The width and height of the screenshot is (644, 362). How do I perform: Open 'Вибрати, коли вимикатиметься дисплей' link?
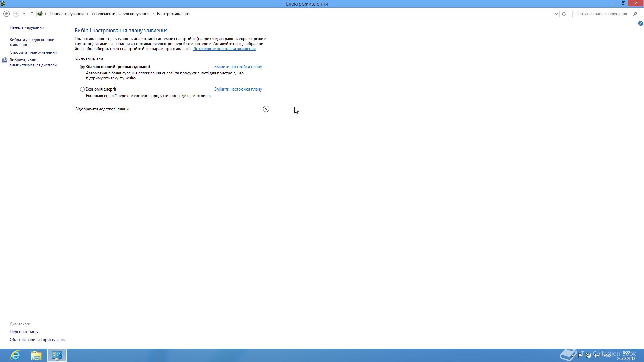[x=33, y=63]
